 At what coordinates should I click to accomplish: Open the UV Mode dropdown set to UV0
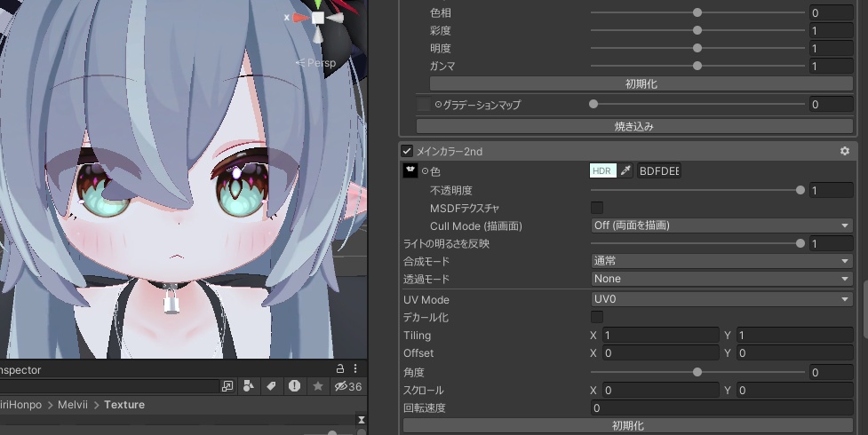pyautogui.click(x=721, y=299)
